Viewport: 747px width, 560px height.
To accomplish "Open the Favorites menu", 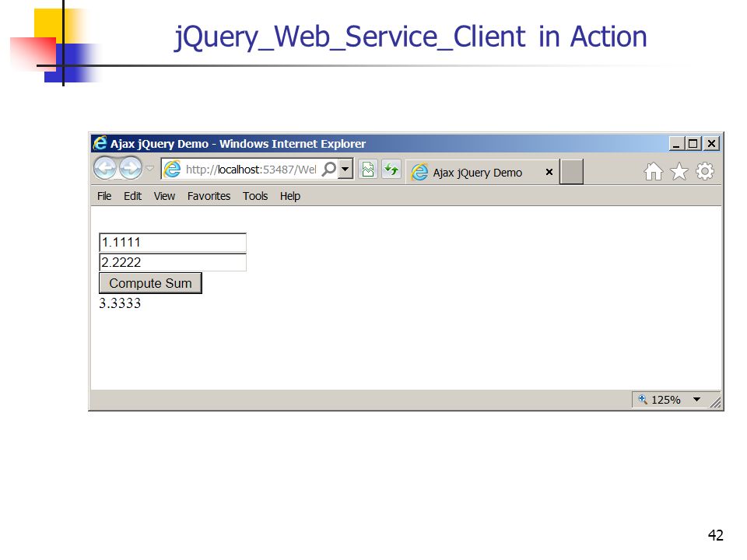I will (209, 196).
